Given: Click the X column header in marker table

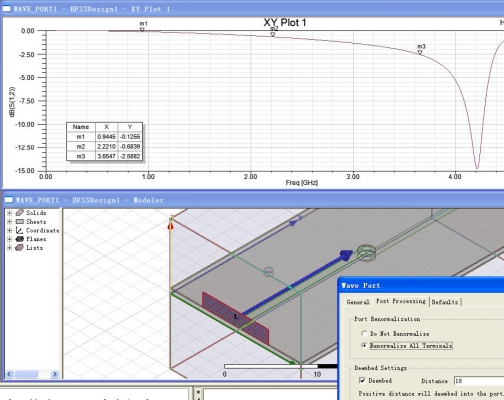Looking at the screenshot, I should (x=106, y=127).
